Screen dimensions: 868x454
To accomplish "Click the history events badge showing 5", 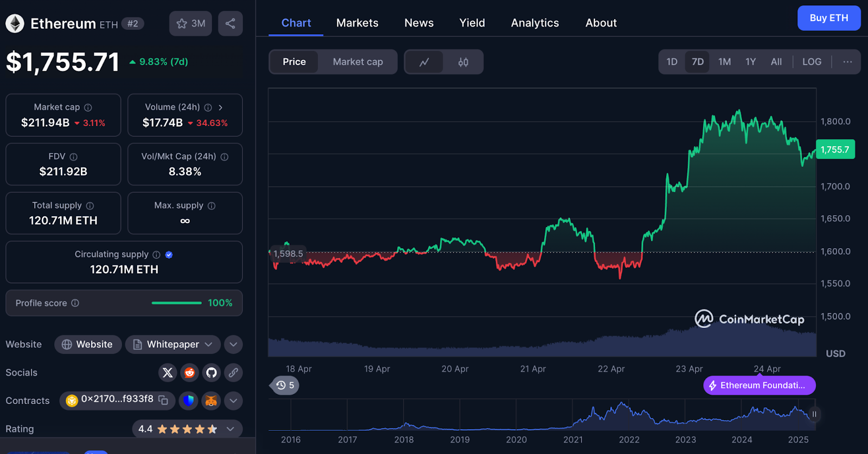I will coord(285,386).
